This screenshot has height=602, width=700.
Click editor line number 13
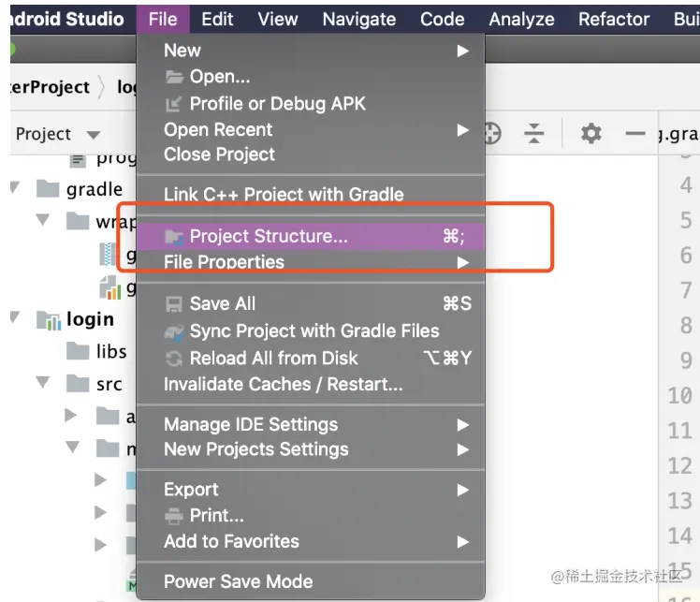679,501
